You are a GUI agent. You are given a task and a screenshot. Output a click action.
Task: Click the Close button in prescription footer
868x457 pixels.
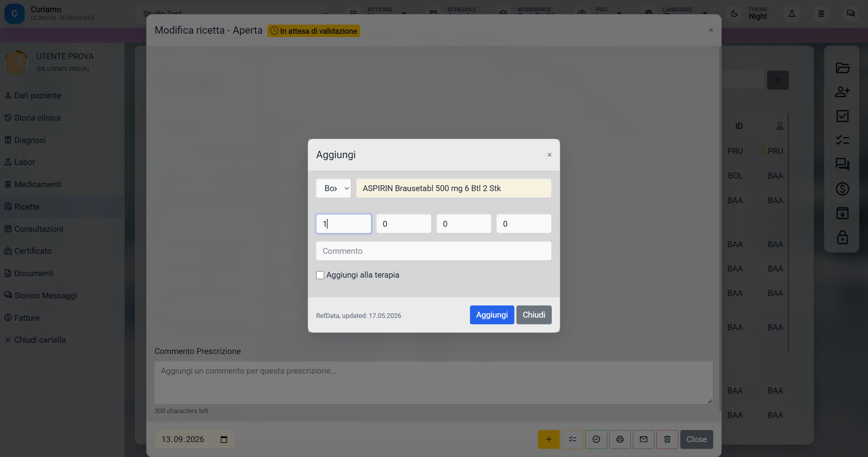click(x=697, y=439)
